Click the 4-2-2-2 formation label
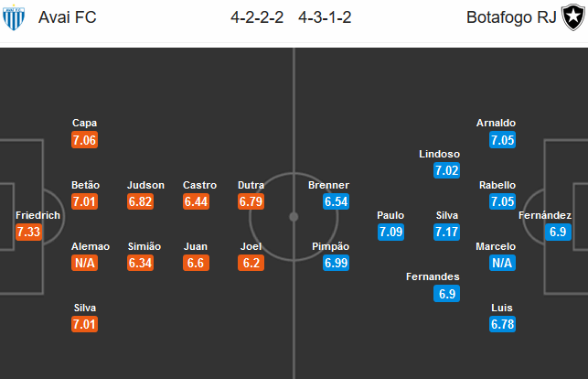The image size is (588, 379). [x=257, y=17]
